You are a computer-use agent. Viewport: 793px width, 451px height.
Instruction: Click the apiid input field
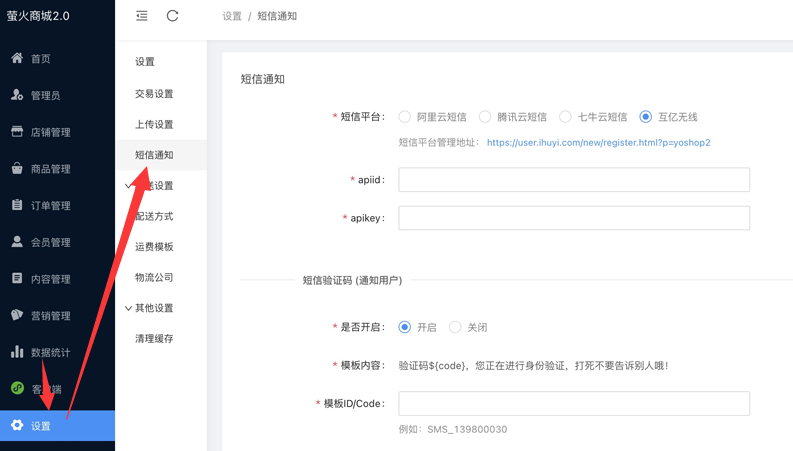click(573, 180)
